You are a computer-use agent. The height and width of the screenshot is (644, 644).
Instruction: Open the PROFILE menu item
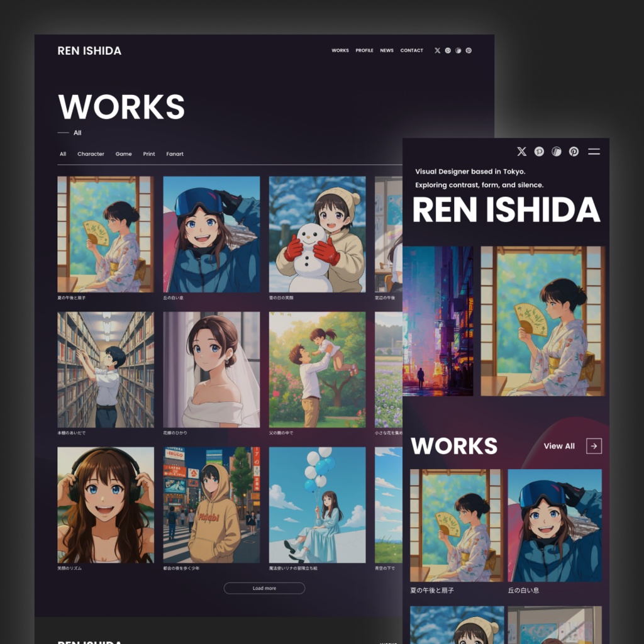coord(365,50)
